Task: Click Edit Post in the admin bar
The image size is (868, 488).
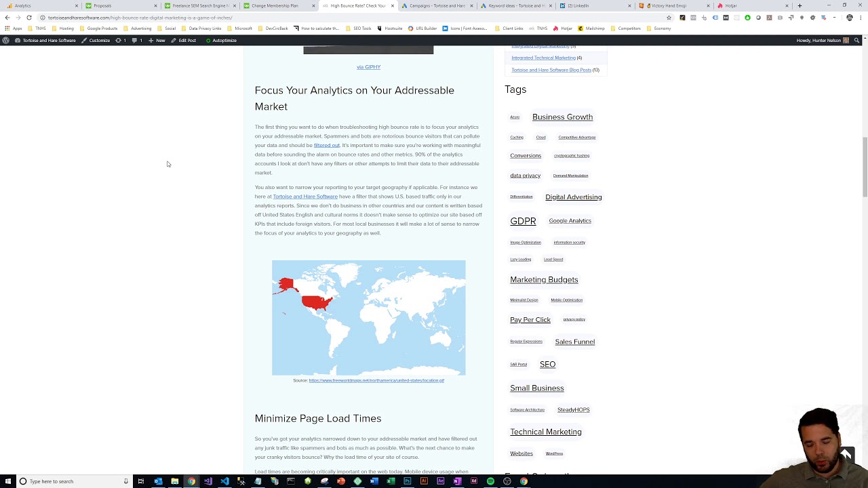Action: [x=184, y=40]
